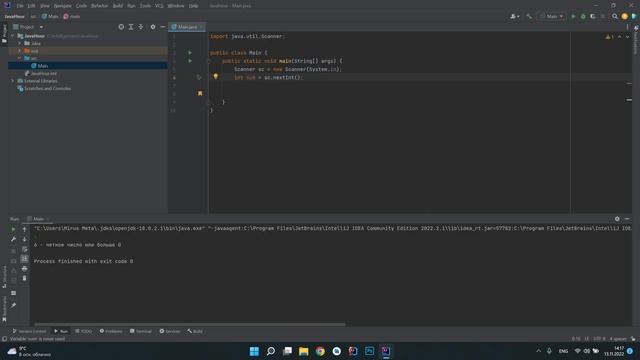Image resolution: width=640 pixels, height=360 pixels.
Task: Open the File menu
Action: (x=20, y=6)
